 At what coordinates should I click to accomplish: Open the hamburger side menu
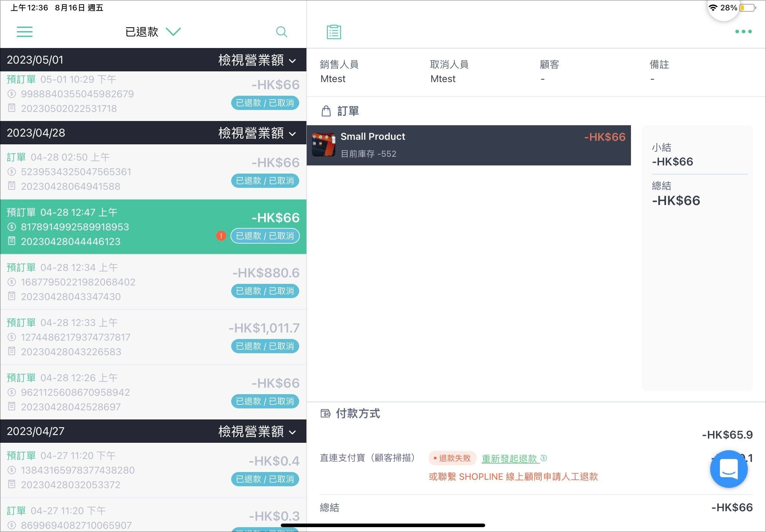(x=25, y=32)
